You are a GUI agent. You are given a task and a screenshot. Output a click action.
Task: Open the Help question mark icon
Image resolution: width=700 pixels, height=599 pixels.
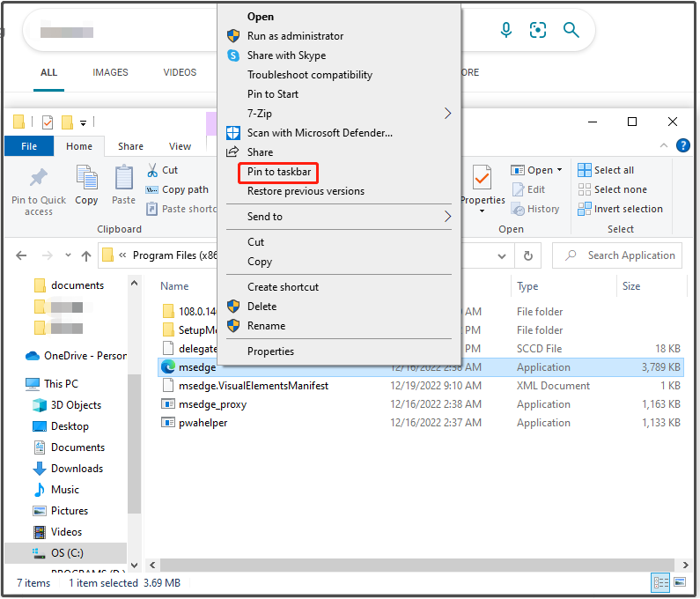(681, 146)
